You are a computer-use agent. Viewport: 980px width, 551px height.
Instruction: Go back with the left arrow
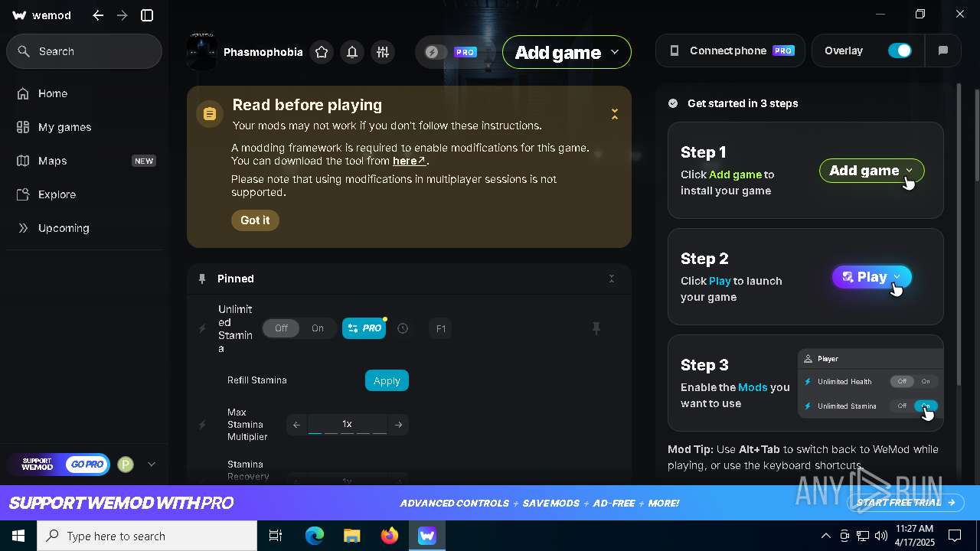(x=98, y=15)
